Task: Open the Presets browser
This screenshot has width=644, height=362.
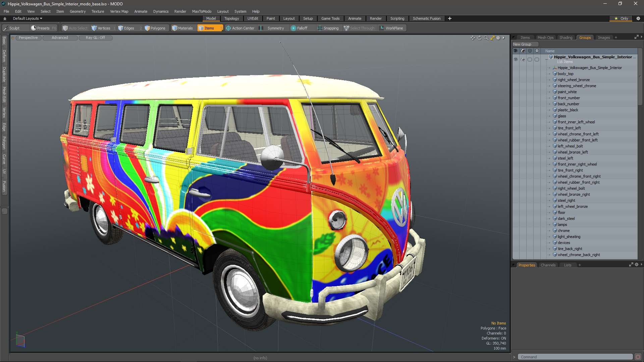Action: point(43,28)
